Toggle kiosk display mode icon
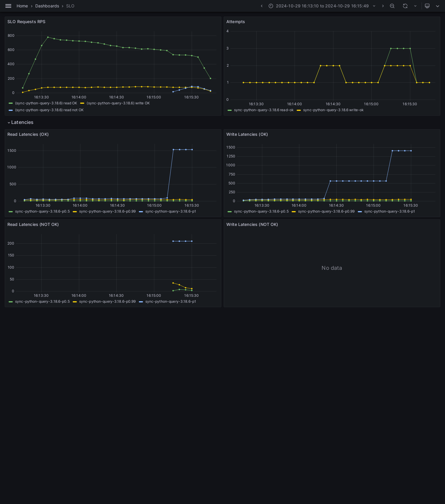This screenshot has height=504, width=445. [427, 6]
